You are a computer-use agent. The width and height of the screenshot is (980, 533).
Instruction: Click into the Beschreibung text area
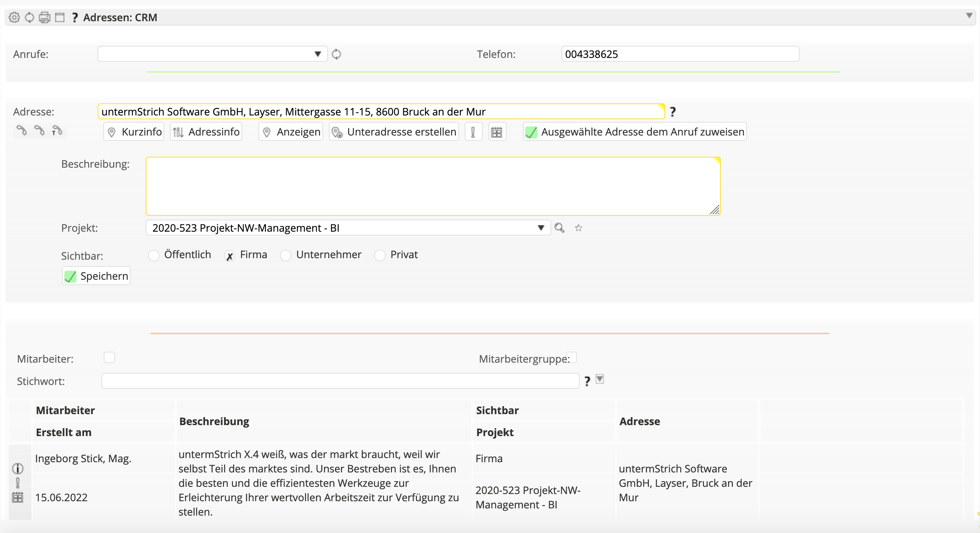[x=432, y=186]
